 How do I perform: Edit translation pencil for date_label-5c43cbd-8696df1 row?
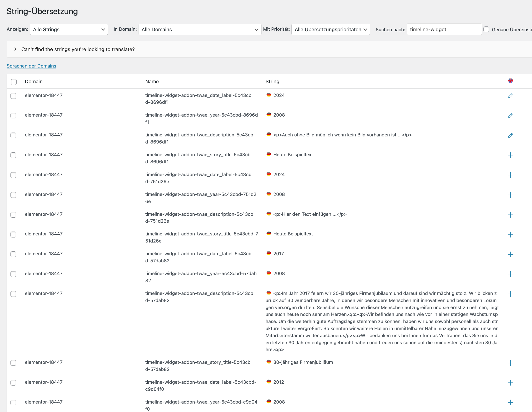pos(510,96)
